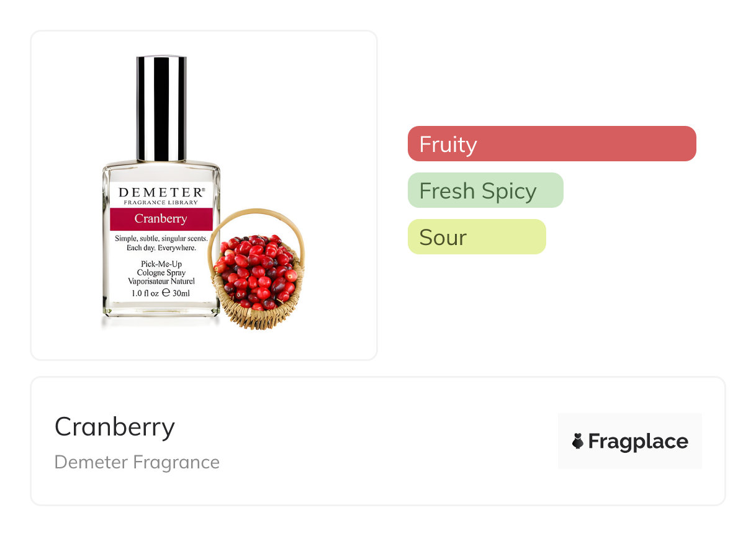Screen dimensions: 756x536
Task: Click the 'Each day. Everywhere.' line
Action: tap(161, 248)
